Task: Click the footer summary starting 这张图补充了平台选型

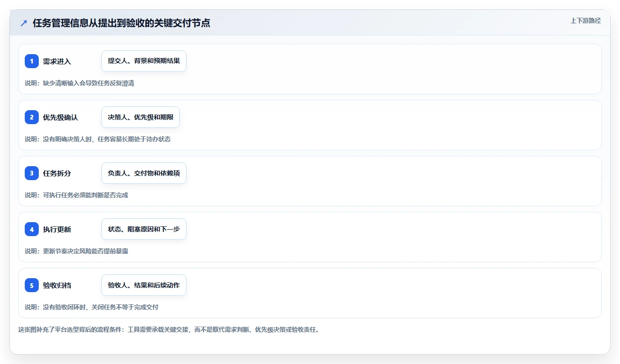Action: pos(169,329)
